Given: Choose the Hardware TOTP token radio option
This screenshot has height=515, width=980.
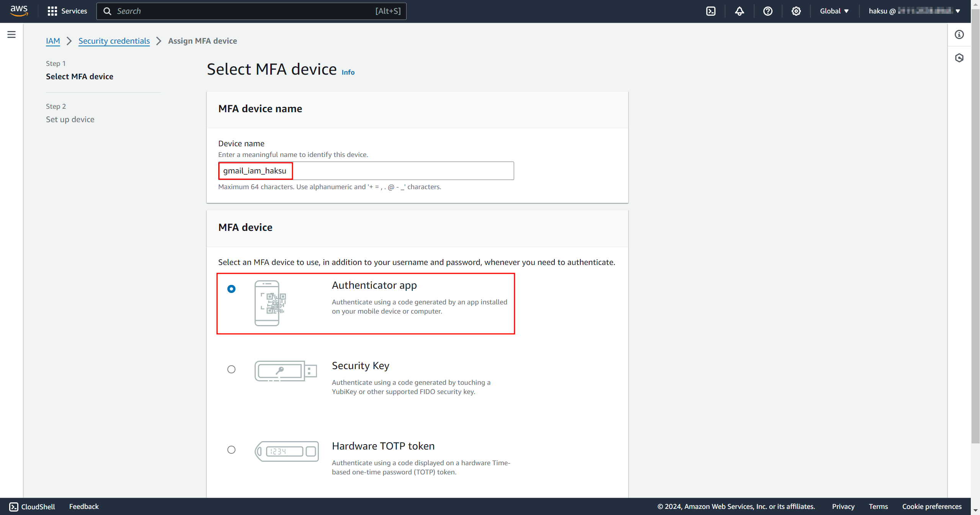Looking at the screenshot, I should point(231,450).
